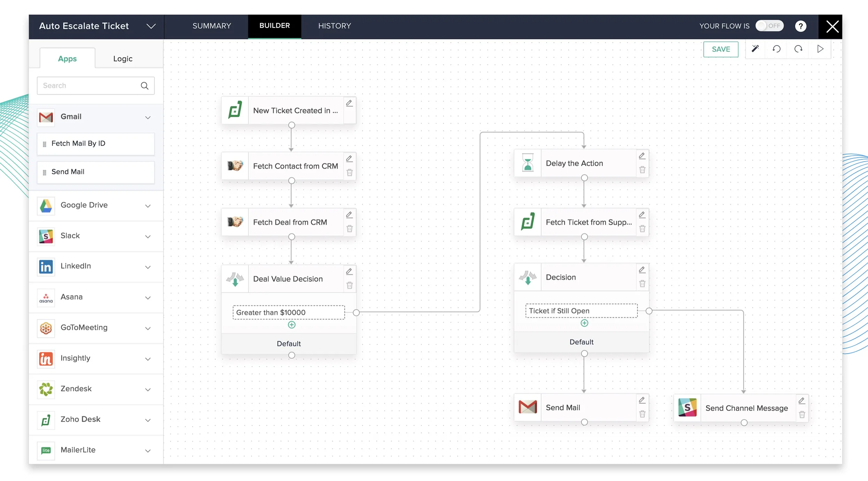Close the flow builder with X
This screenshot has width=868, height=481.
point(832,26)
